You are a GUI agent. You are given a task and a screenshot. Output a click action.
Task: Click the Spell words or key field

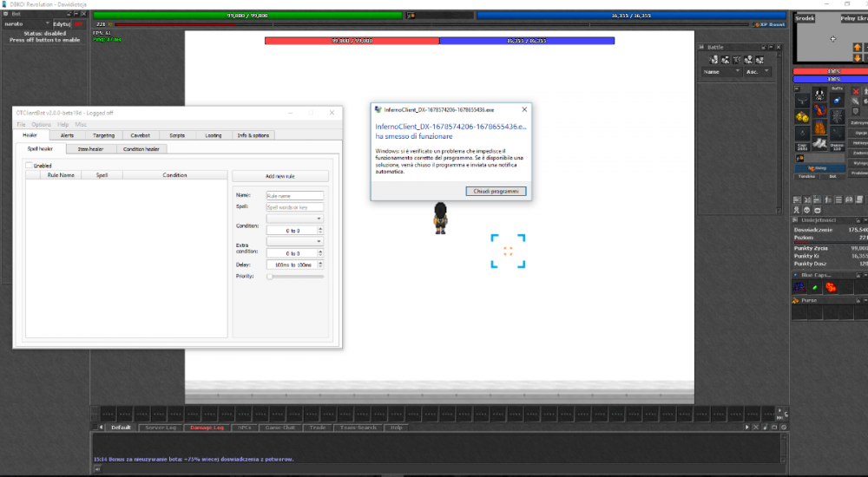[x=294, y=207]
